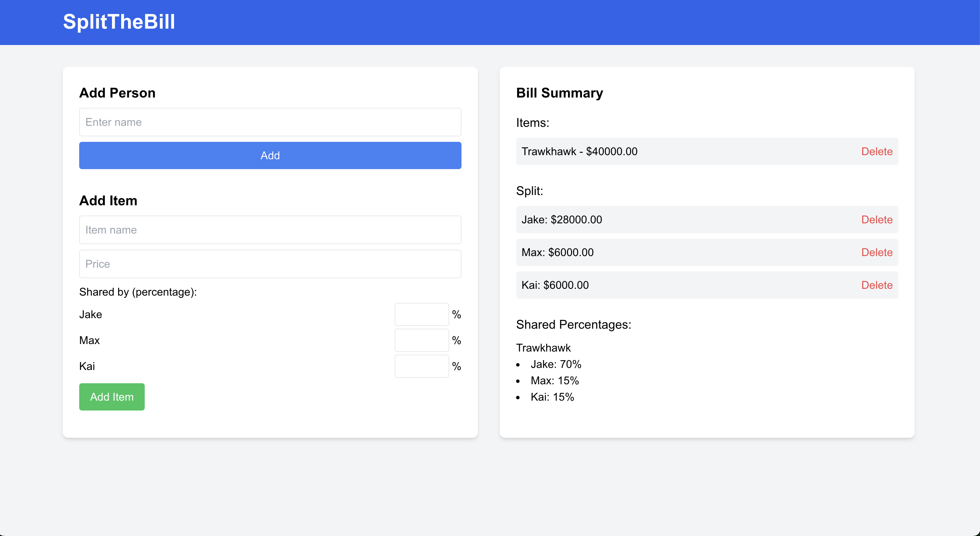The width and height of the screenshot is (980, 536).
Task: Click the Jake: $28000.00 split row
Action: pyautogui.click(x=562, y=220)
